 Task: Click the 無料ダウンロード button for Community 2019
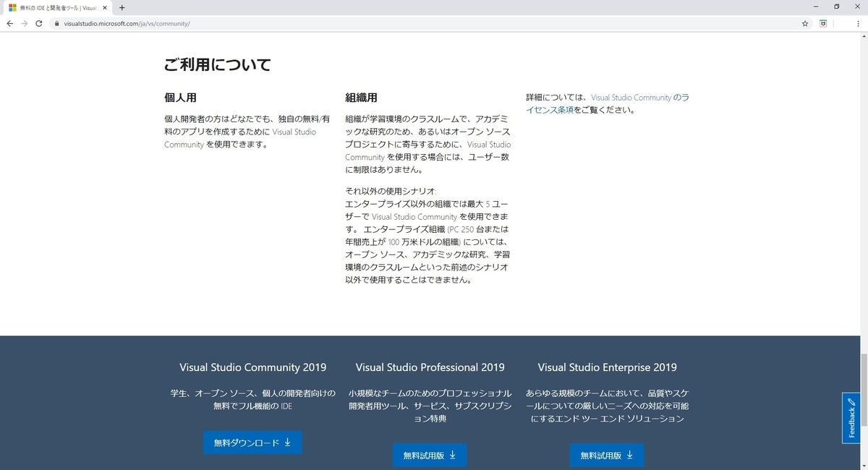pyautogui.click(x=252, y=443)
